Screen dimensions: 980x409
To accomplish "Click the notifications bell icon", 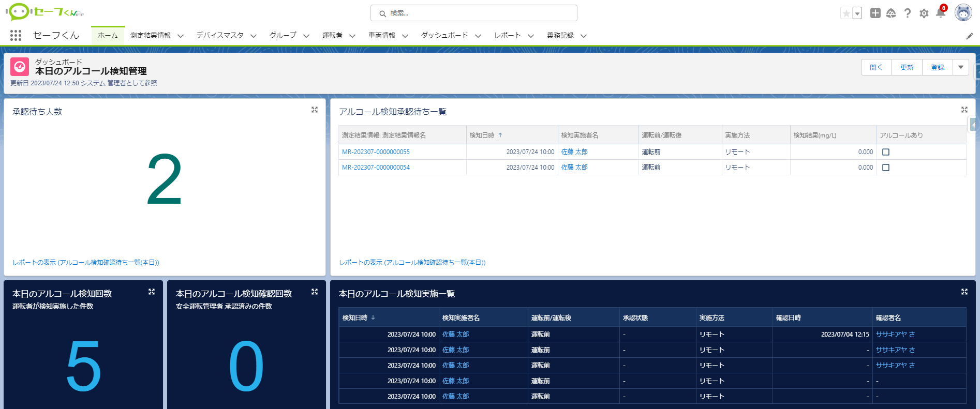I will tap(940, 13).
